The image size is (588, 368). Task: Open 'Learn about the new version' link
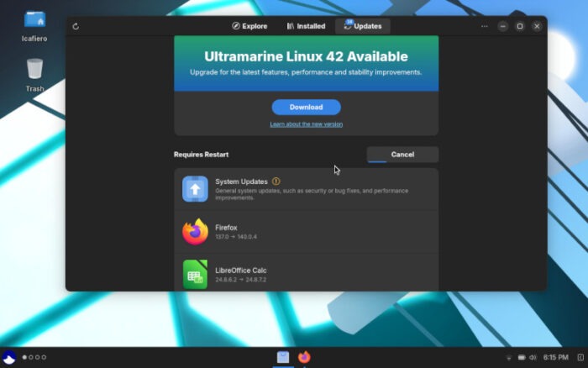click(306, 124)
